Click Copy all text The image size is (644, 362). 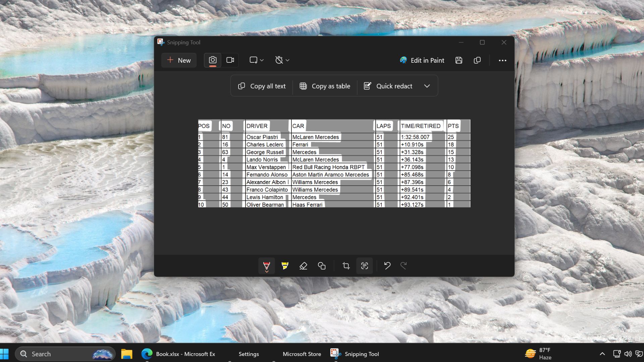point(262,86)
